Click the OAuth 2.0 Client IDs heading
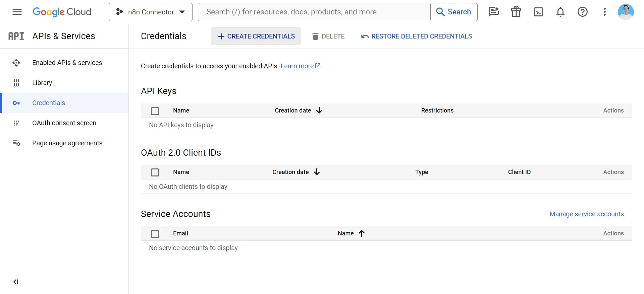The image size is (644, 294). point(181,153)
